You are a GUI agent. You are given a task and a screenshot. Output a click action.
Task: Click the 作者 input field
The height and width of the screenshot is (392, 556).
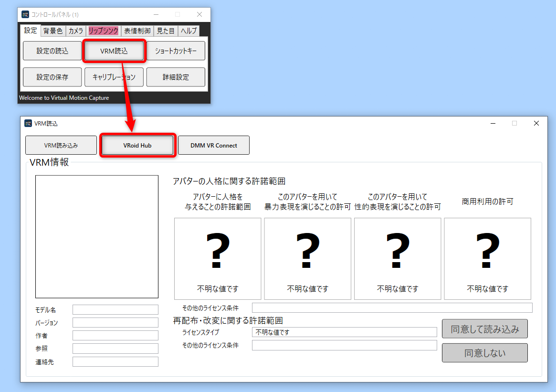115,335
